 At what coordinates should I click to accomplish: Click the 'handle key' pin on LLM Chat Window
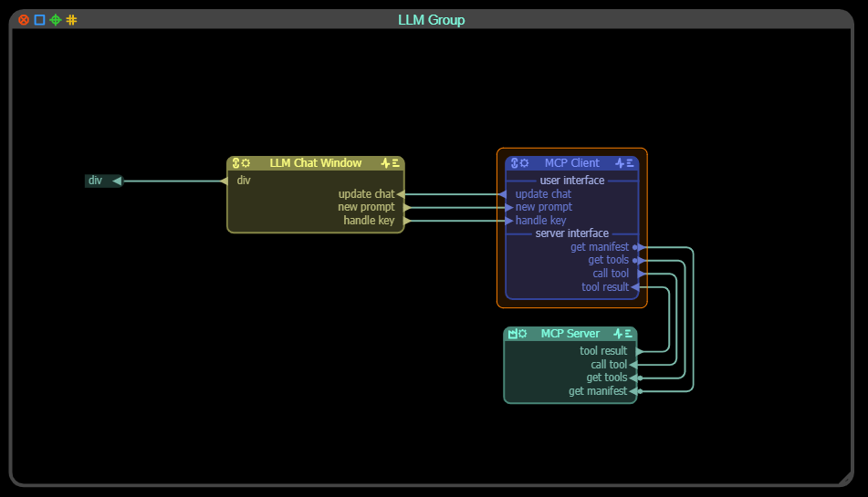point(406,221)
